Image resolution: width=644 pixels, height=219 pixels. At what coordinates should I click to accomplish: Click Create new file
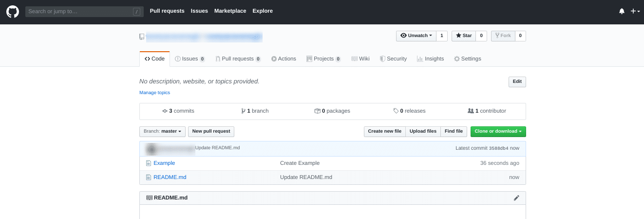pyautogui.click(x=385, y=131)
